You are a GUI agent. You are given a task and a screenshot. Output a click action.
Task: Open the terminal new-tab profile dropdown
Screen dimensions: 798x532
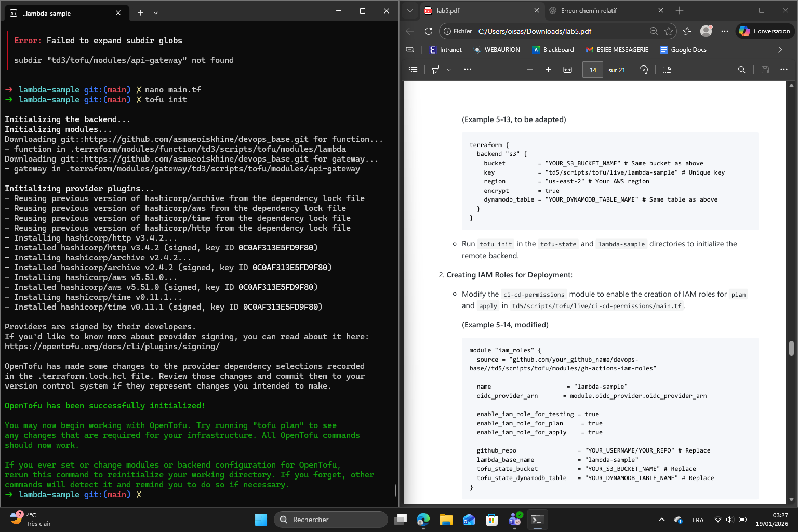pyautogui.click(x=156, y=13)
